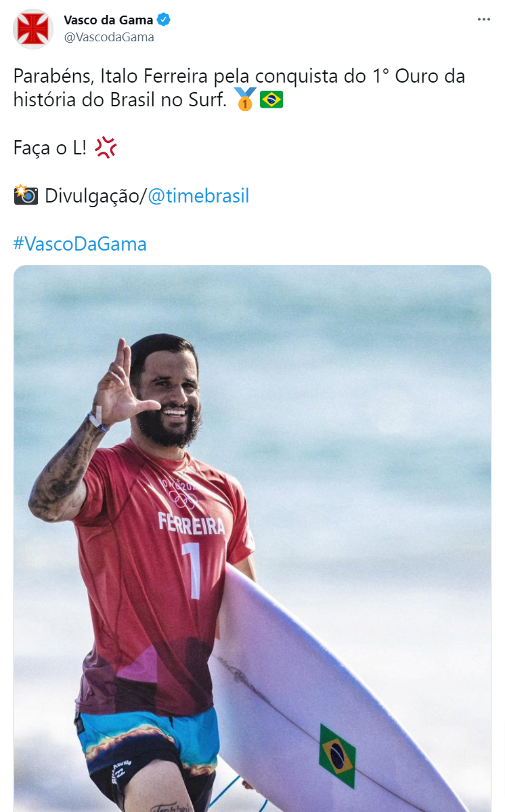
Task: Click the number 1 on the jersey
Action: pyautogui.click(x=192, y=569)
